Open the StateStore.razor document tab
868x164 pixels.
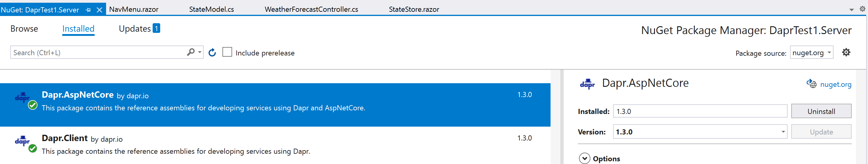click(x=414, y=9)
